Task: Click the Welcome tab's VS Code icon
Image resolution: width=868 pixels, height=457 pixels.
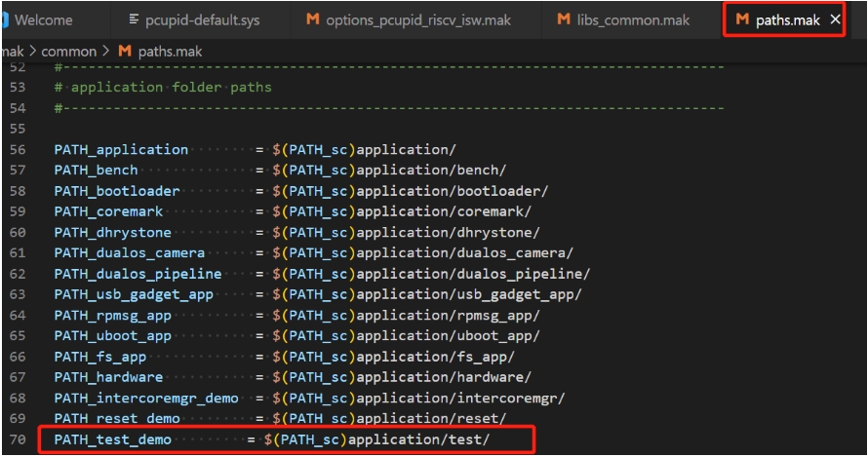Action: pyautogui.click(x=4, y=19)
